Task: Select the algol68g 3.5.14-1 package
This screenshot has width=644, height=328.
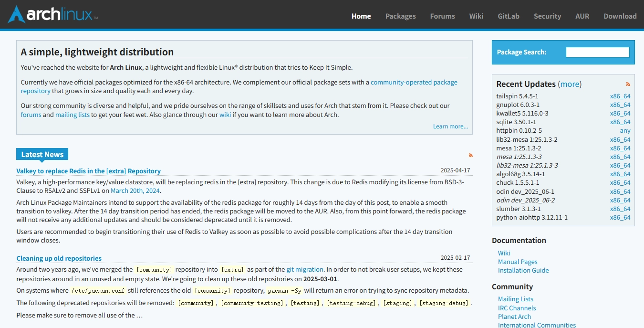Action: click(521, 174)
